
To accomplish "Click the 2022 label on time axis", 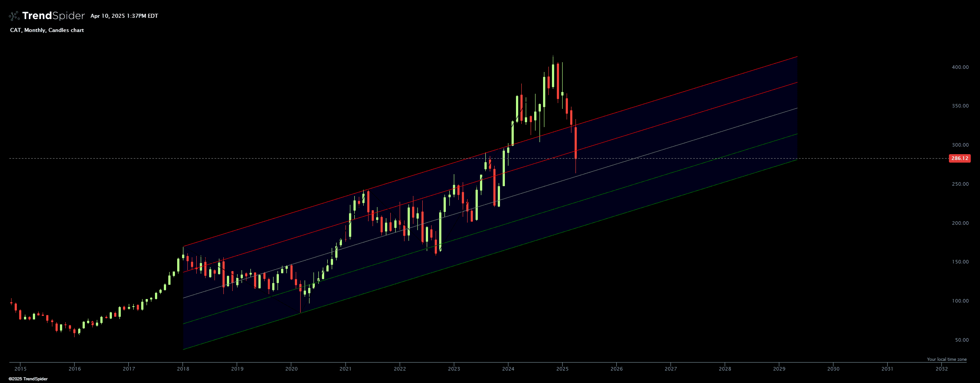I will (400, 369).
